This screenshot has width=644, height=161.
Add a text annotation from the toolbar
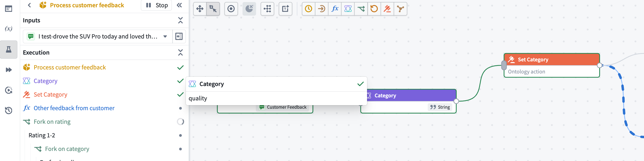click(286, 9)
